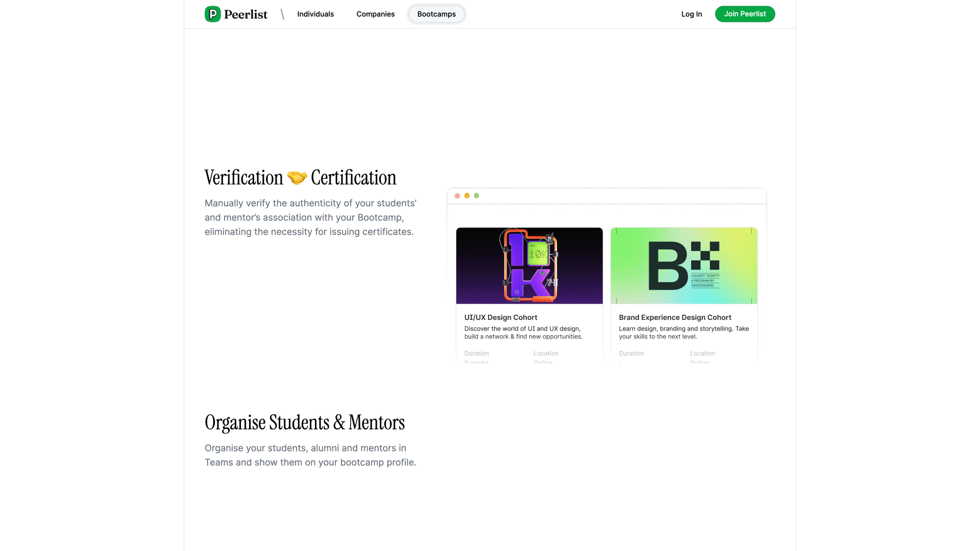This screenshot has width=980, height=551.
Task: Click the 'Manually verify the authenticity' paragraph
Action: point(311,217)
